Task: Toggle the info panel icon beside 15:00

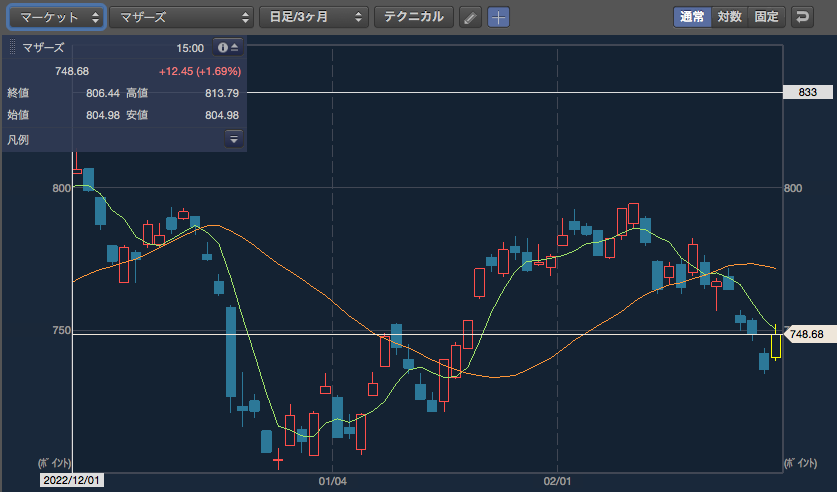Action: pyautogui.click(x=228, y=47)
